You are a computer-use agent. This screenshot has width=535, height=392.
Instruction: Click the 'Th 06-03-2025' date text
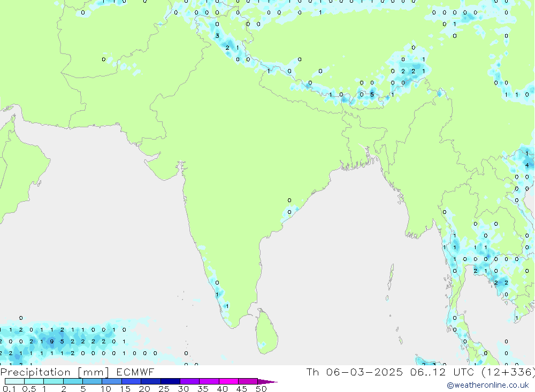pyautogui.click(x=355, y=372)
